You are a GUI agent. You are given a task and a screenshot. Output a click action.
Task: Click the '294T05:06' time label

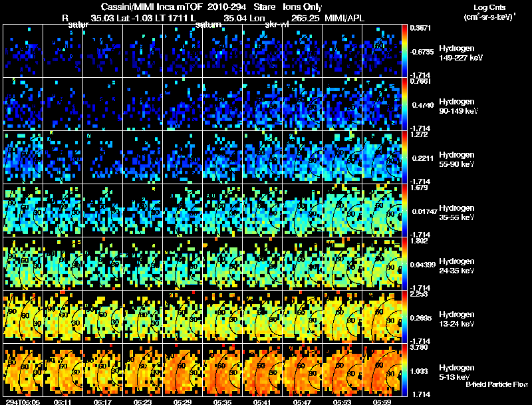tap(23, 402)
